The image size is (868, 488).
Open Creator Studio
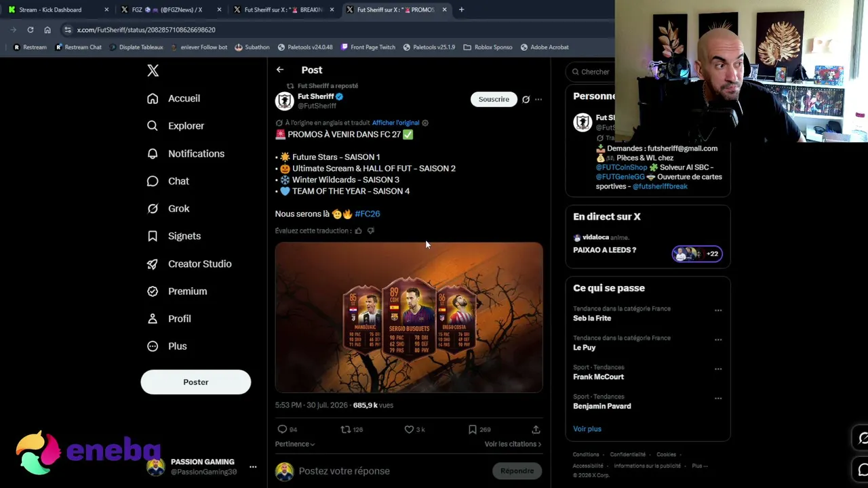tap(189, 264)
